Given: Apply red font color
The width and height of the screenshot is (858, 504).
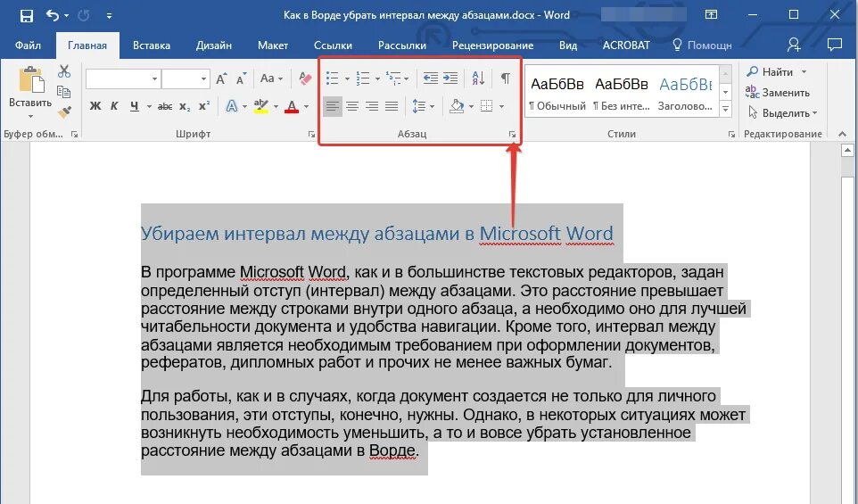Looking at the screenshot, I should click(292, 106).
